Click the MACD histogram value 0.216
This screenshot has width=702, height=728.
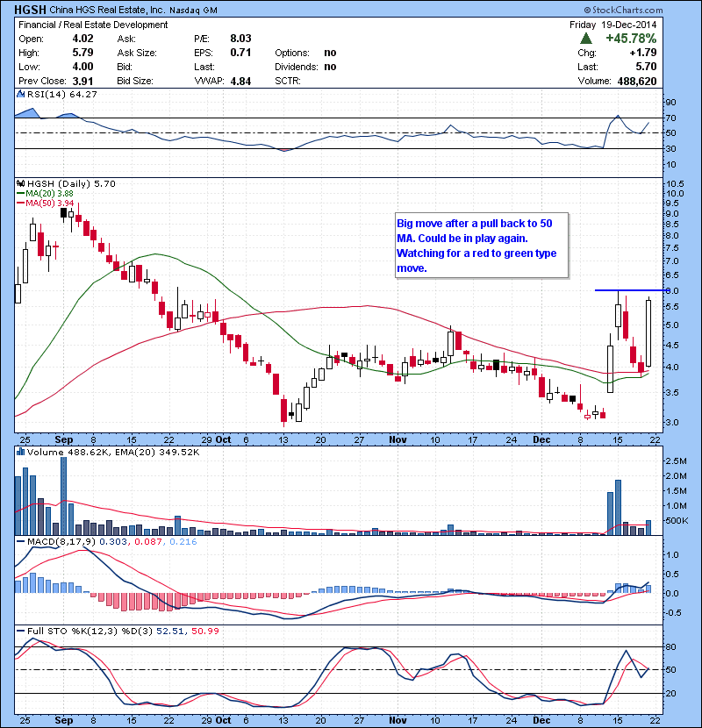[183, 542]
